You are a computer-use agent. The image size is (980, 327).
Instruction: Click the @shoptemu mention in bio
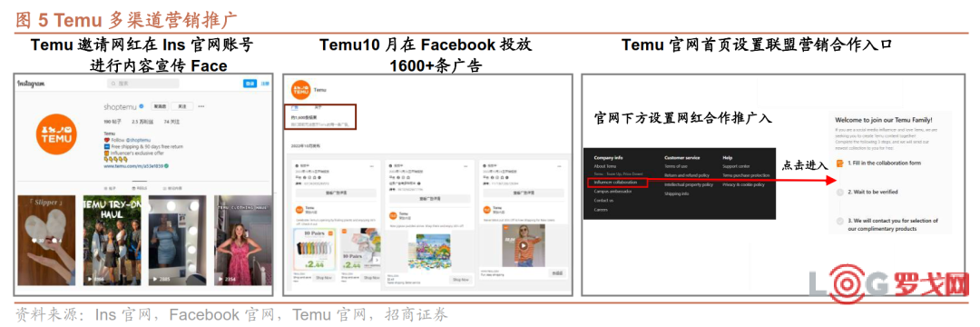(138, 140)
